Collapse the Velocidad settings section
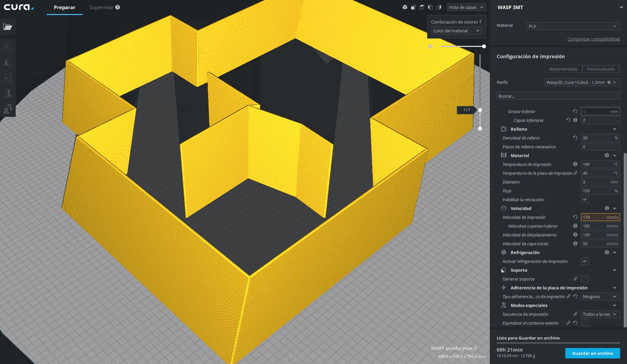Screen dimensions: 627x364 click(615, 208)
